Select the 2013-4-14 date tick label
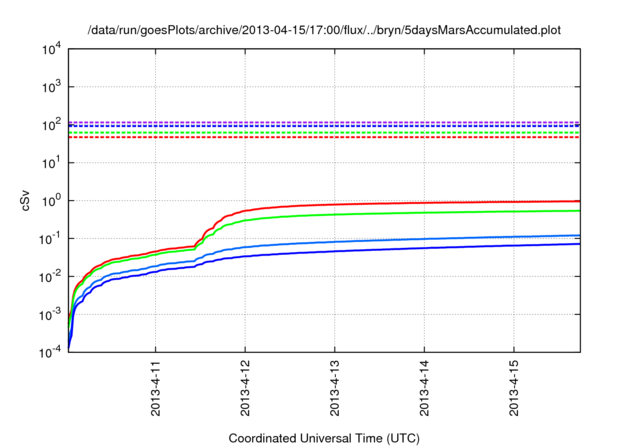Image resolution: width=640 pixels, height=448 pixels. pyautogui.click(x=424, y=388)
